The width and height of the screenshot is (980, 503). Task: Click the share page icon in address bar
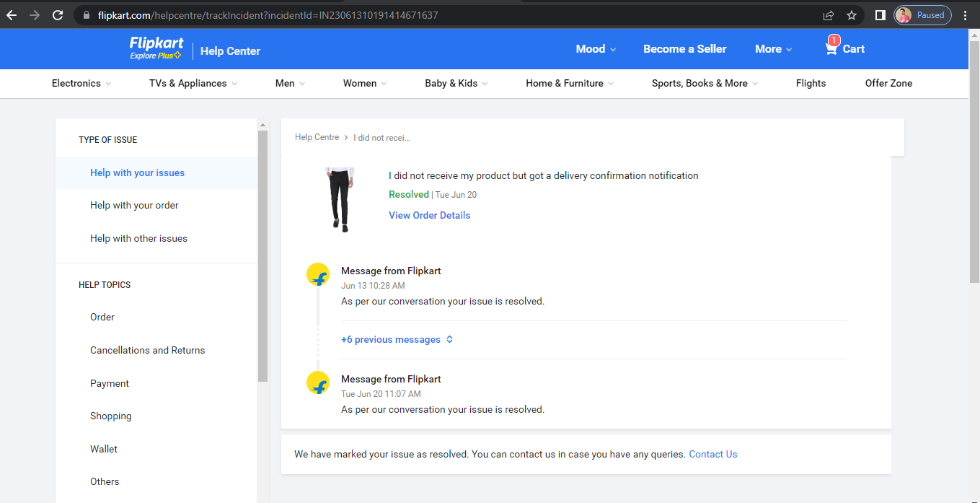829,15
